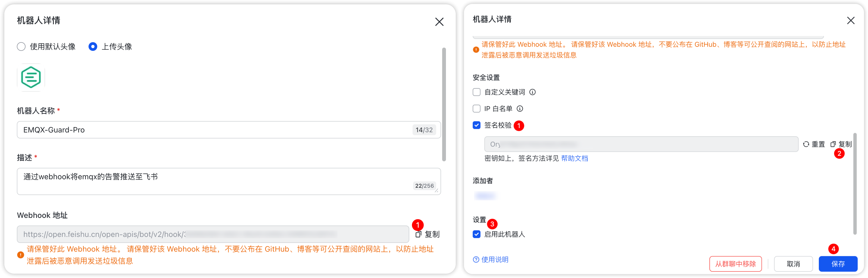Enable the 自定义关键词 checkbox
The height and width of the screenshot is (278, 868).
476,92
